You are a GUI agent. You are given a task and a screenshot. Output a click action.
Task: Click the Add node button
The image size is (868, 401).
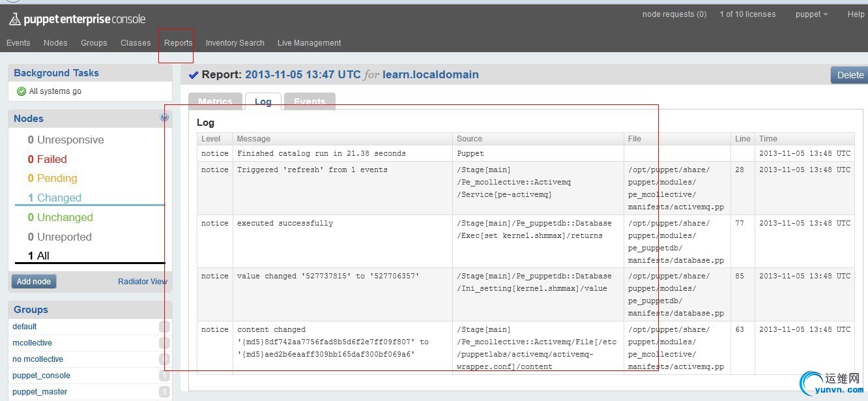[x=34, y=282]
